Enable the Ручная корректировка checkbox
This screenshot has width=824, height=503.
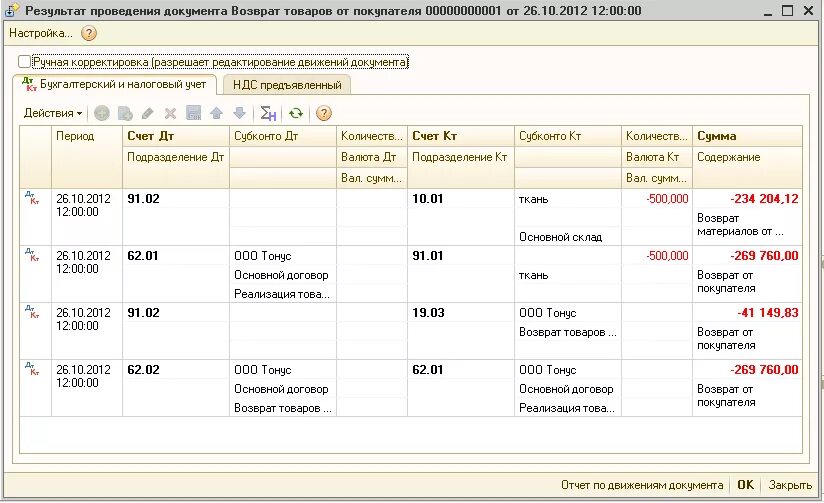click(x=24, y=62)
